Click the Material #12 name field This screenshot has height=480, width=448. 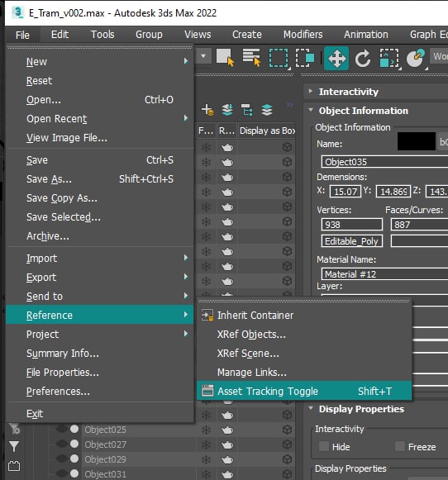pyautogui.click(x=384, y=274)
